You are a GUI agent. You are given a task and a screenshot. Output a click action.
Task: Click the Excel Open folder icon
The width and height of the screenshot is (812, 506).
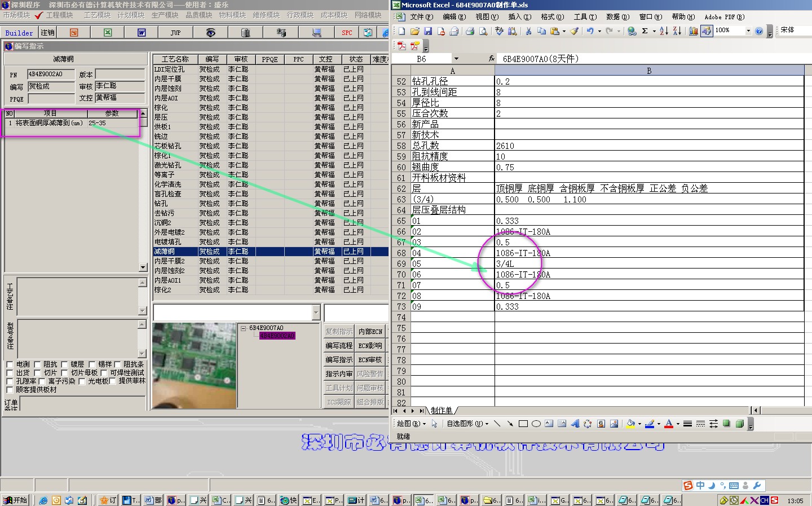[414, 31]
